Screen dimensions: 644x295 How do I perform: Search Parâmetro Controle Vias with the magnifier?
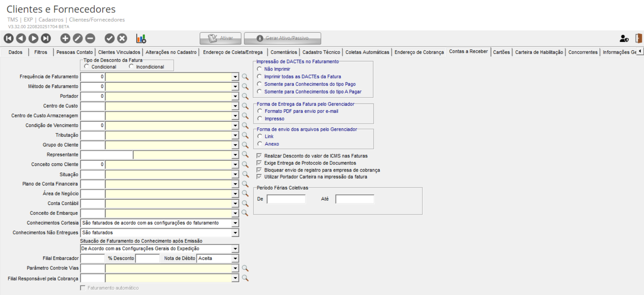tap(245, 268)
